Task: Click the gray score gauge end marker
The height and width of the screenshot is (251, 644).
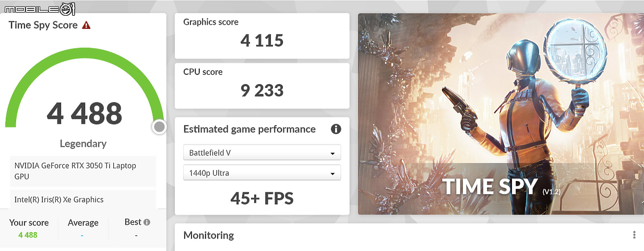Action: tap(159, 127)
